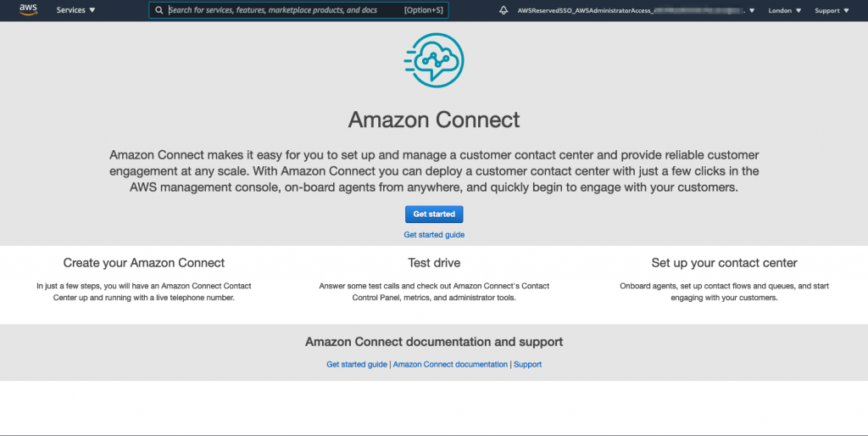
Task: Click the Create your Amazon Connect heading
Action: point(144,263)
